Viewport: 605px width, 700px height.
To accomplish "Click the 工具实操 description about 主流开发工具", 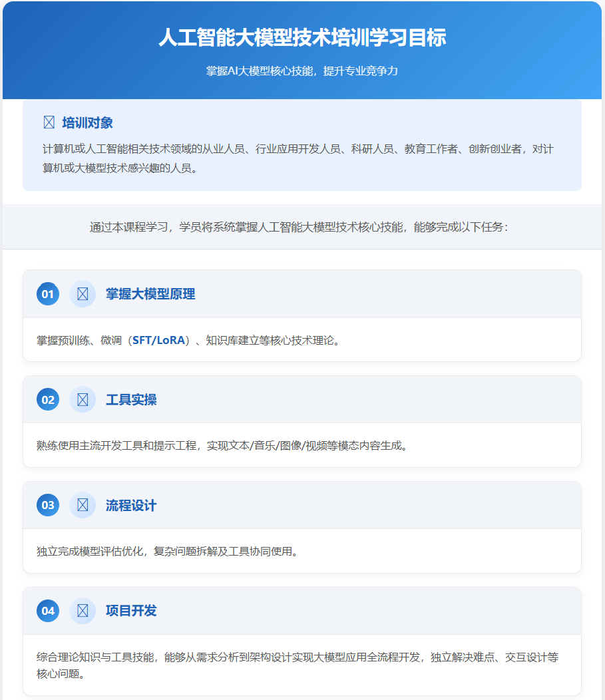I will [x=221, y=445].
